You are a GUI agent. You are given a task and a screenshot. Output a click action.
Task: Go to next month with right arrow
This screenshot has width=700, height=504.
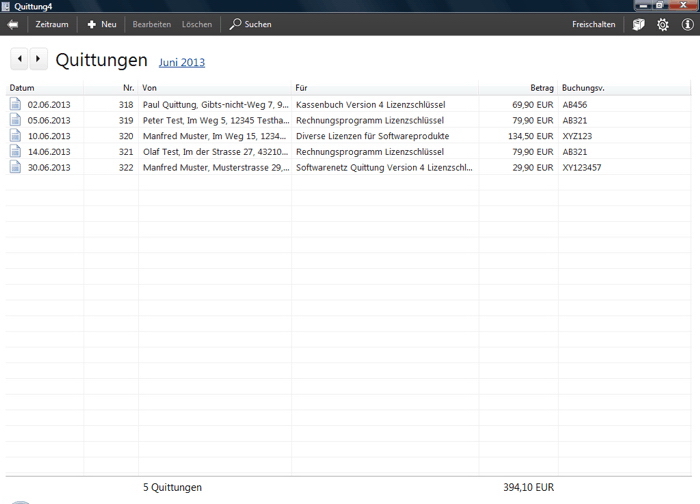coord(37,60)
